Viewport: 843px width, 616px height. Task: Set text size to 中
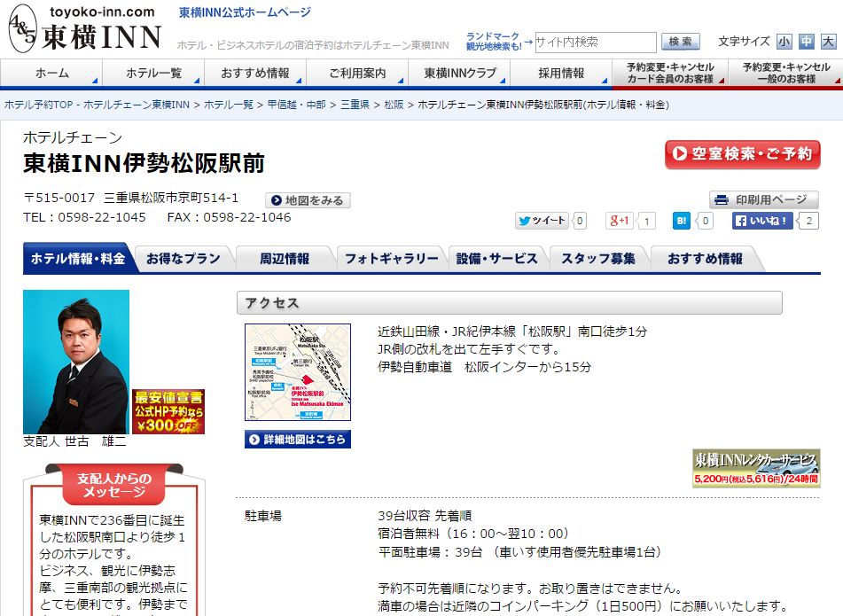point(806,42)
